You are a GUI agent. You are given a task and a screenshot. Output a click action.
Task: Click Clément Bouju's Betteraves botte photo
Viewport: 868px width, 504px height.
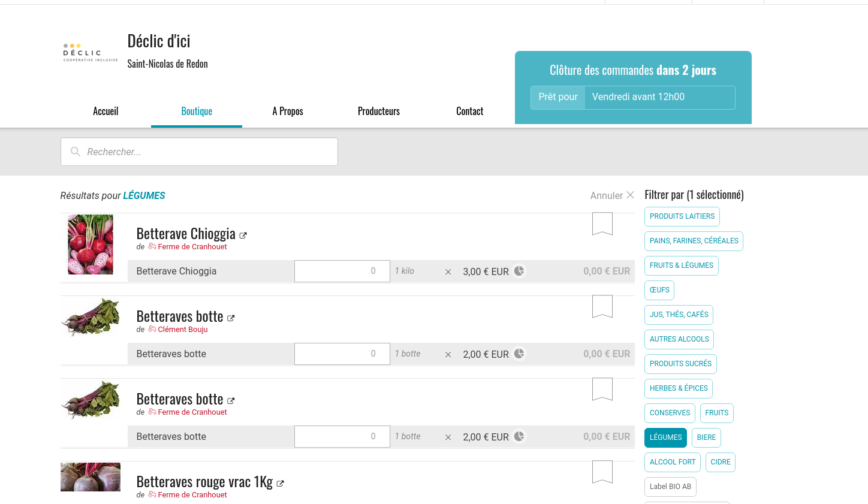tap(91, 317)
